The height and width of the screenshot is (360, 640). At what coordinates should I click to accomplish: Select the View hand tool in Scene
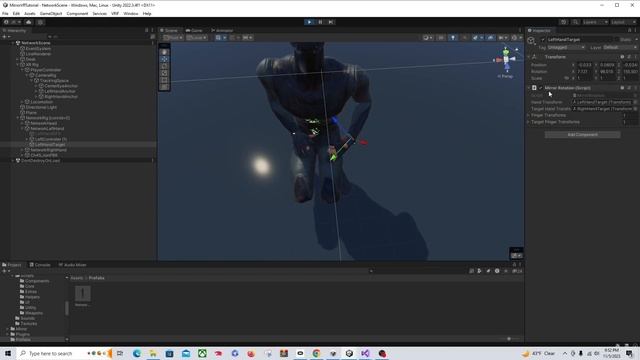point(164,52)
